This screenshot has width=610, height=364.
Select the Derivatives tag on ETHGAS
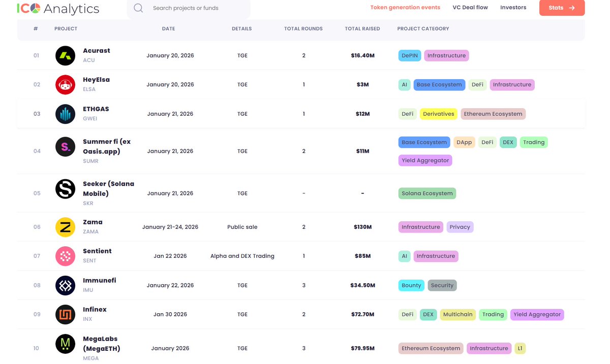pos(439,114)
